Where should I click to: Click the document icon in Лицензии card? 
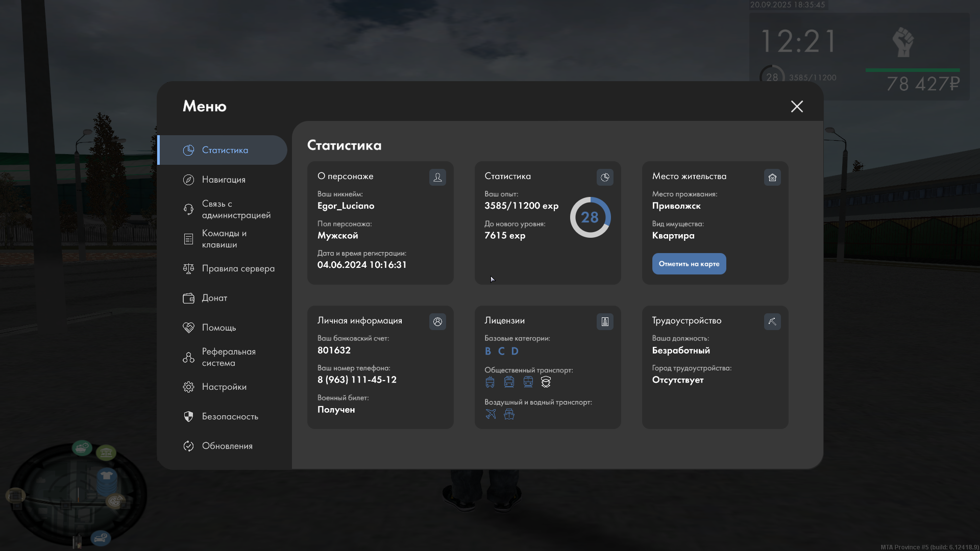(605, 321)
